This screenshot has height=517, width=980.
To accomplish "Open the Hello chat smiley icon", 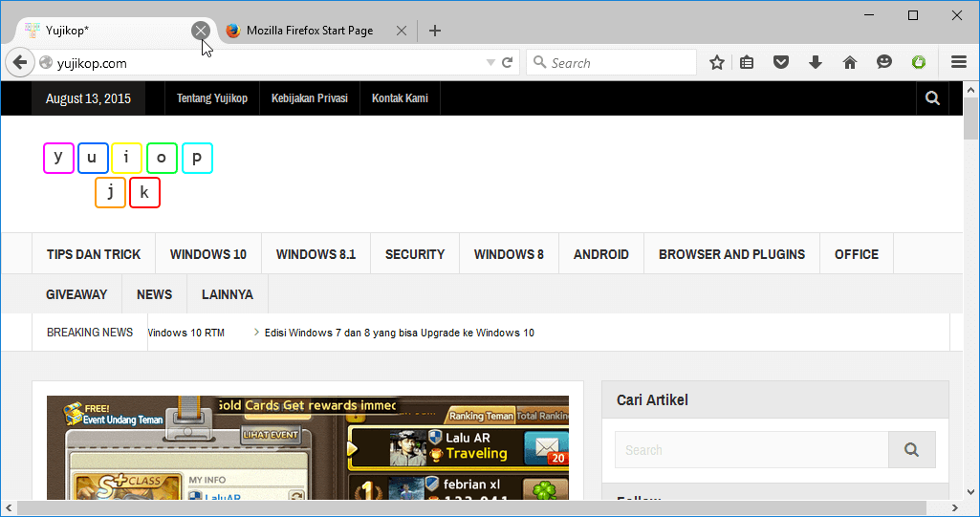I will 883,62.
